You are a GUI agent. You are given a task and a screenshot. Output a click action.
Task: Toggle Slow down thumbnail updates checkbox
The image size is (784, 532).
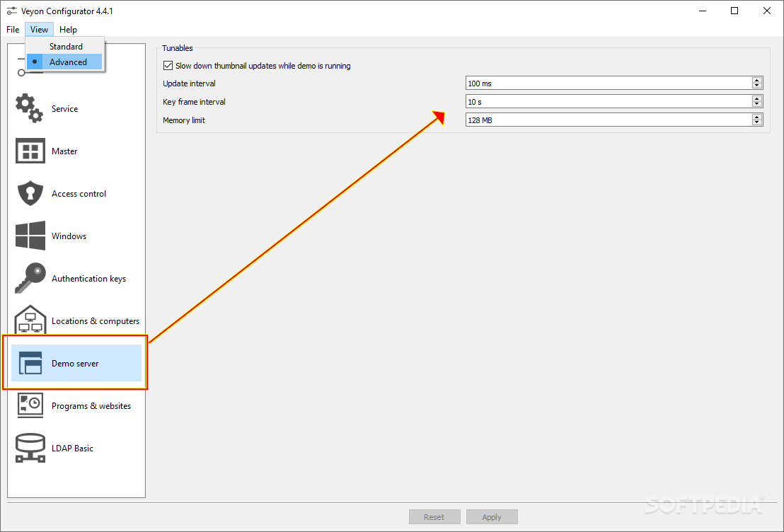[x=168, y=66]
